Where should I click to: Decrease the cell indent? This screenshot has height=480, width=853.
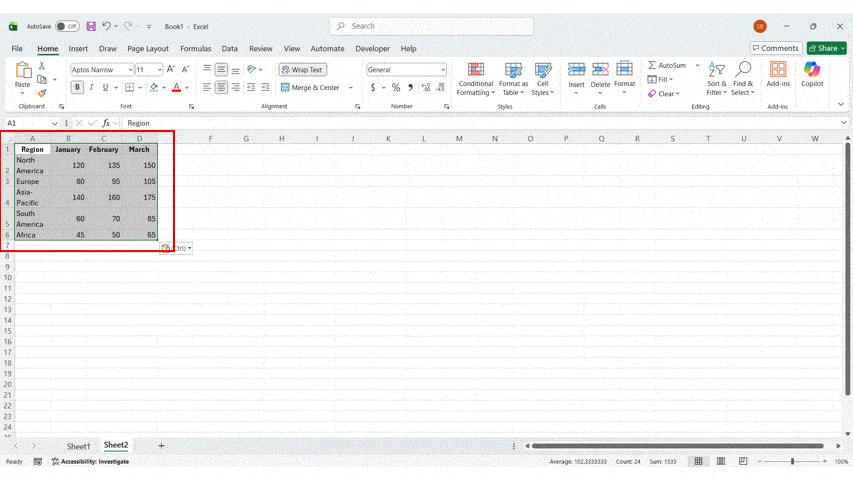point(251,87)
